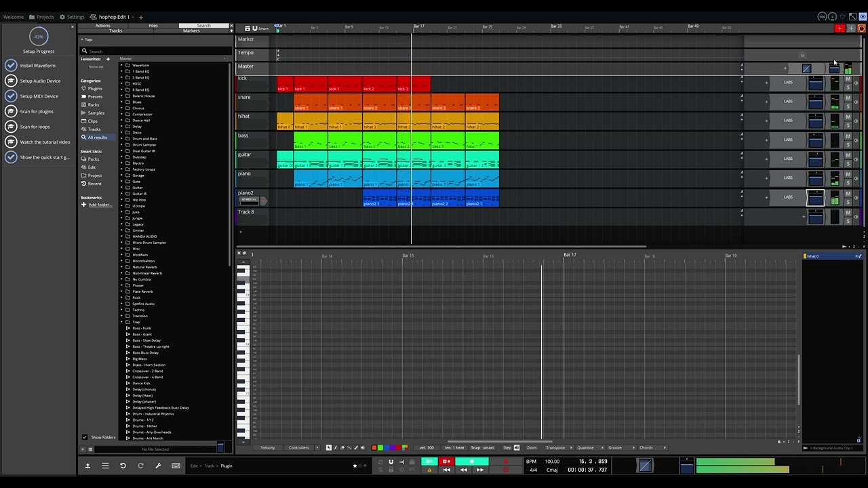
Task: Click the fast-forward button in transport
Action: click(x=480, y=470)
